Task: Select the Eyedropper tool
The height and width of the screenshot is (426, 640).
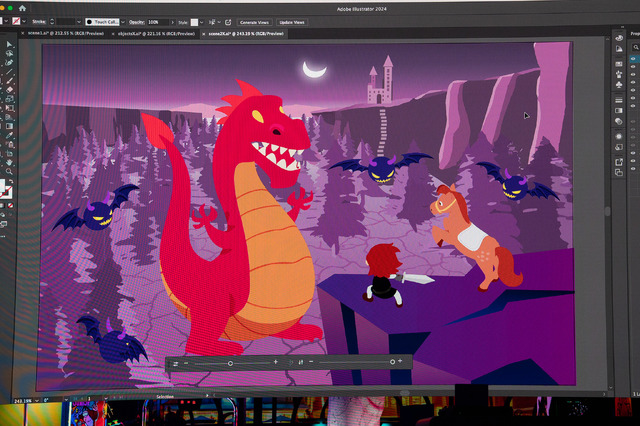Action: (x=9, y=135)
